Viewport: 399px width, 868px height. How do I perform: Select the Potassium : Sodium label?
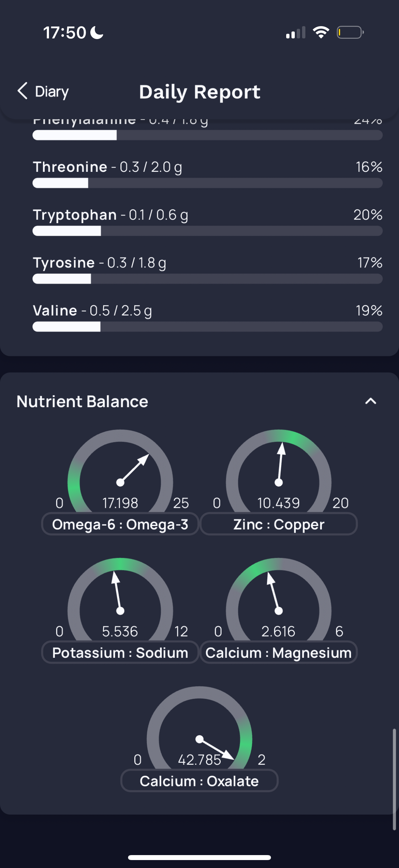point(120,652)
